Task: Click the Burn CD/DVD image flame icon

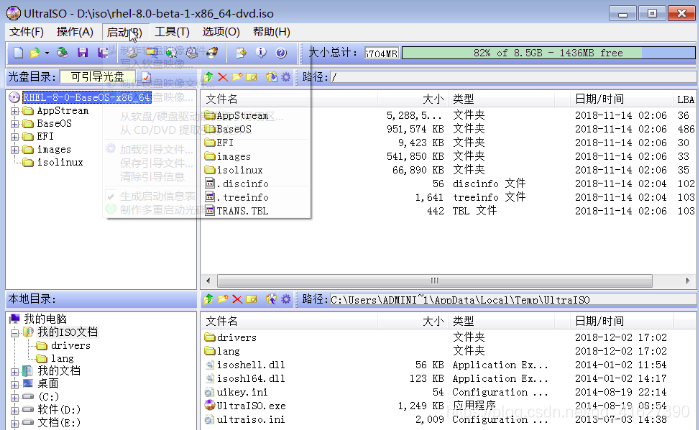Action: click(x=213, y=53)
